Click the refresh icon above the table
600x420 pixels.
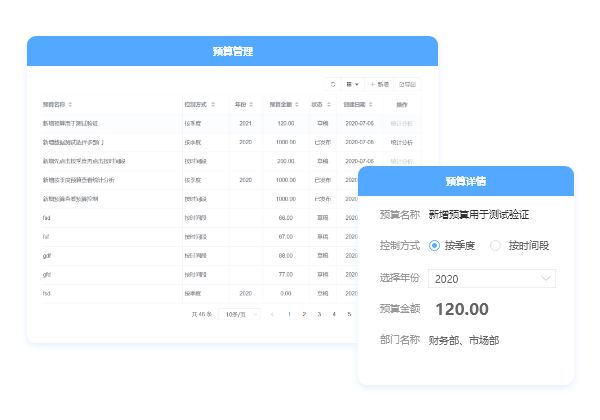coord(333,84)
